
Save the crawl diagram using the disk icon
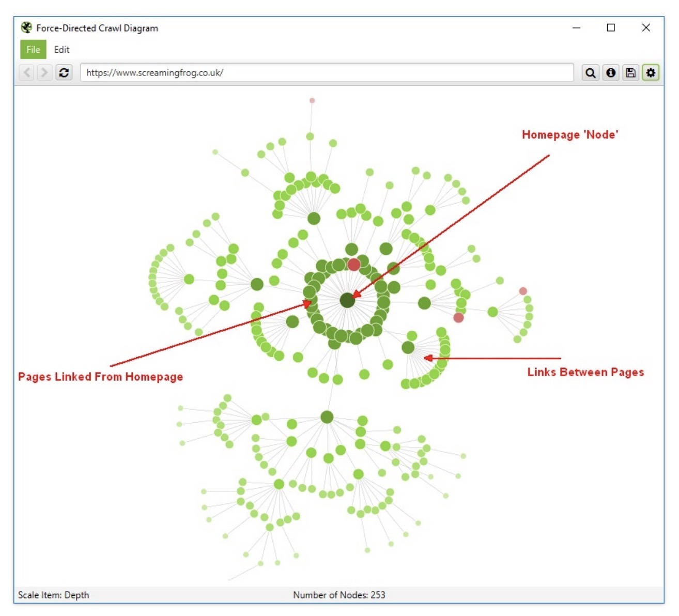pos(631,73)
